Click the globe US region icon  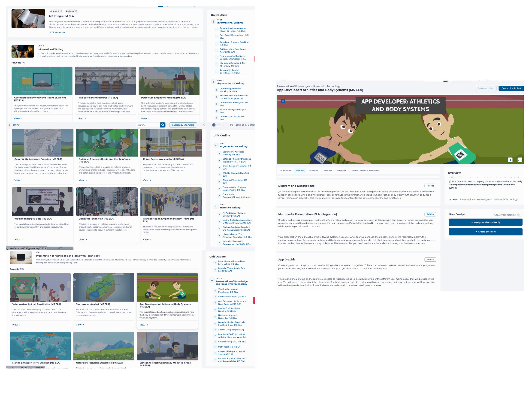(x=214, y=125)
